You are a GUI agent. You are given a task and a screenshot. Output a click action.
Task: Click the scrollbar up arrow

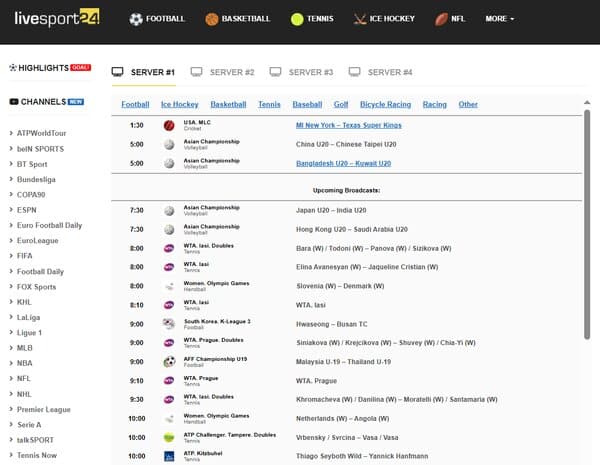(587, 103)
